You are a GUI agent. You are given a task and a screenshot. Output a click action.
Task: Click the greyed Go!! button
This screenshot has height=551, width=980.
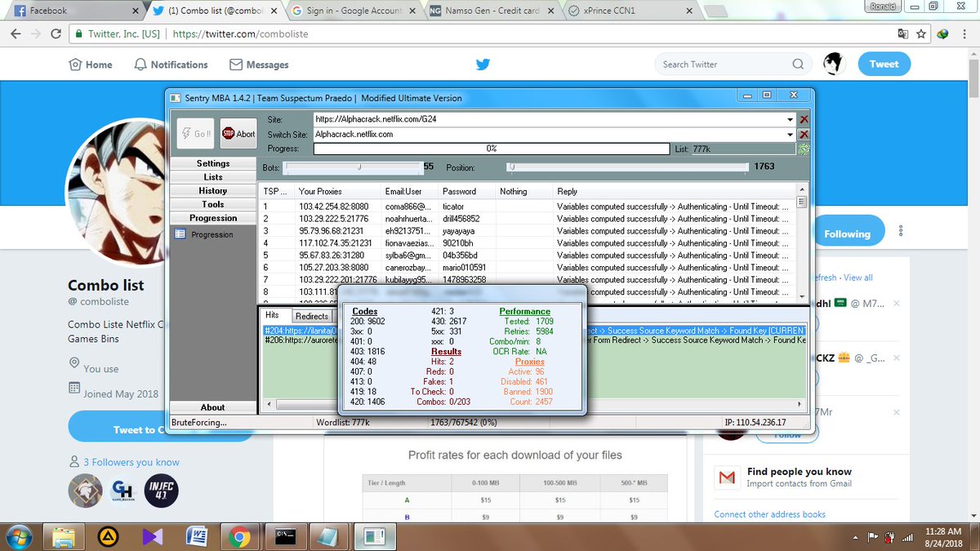[x=195, y=134]
